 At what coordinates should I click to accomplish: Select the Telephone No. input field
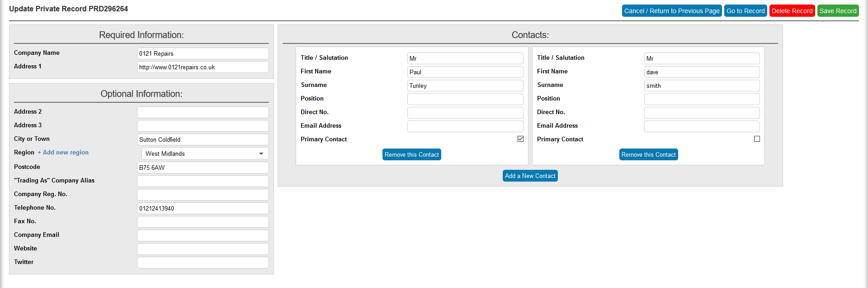[203, 208]
